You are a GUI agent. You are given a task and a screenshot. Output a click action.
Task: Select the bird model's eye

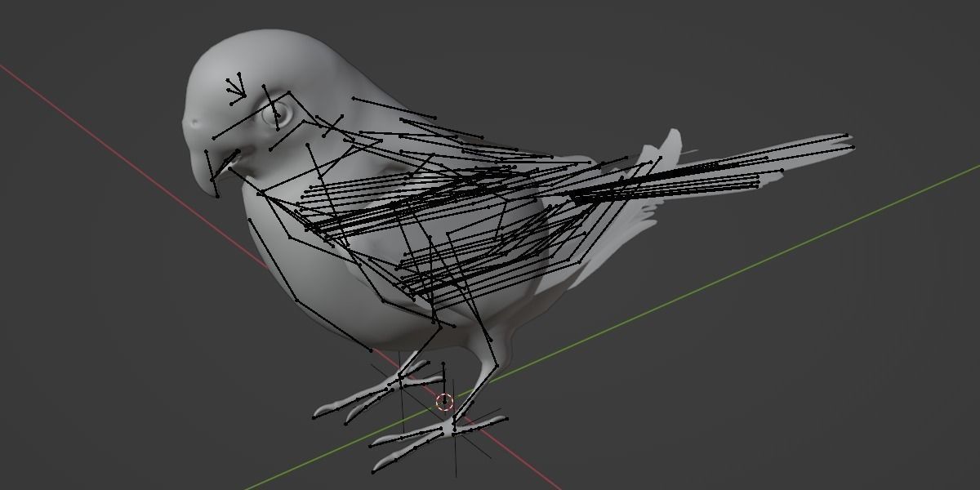click(276, 115)
